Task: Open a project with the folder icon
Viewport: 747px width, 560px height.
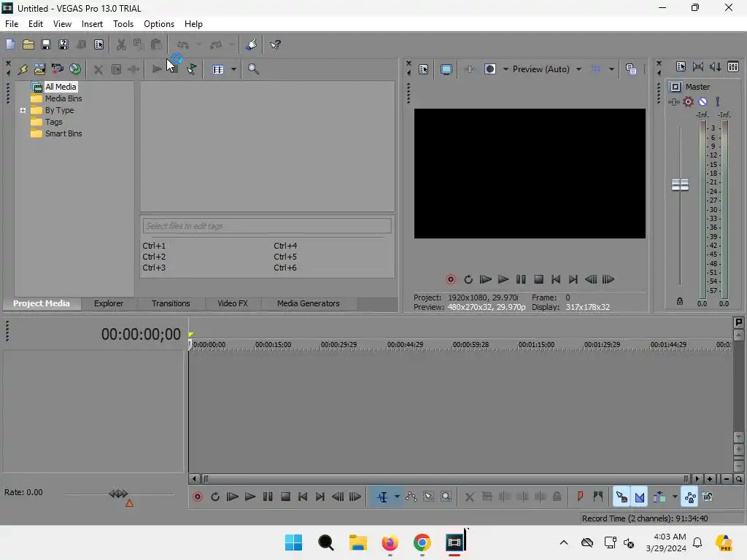Action: [x=28, y=44]
